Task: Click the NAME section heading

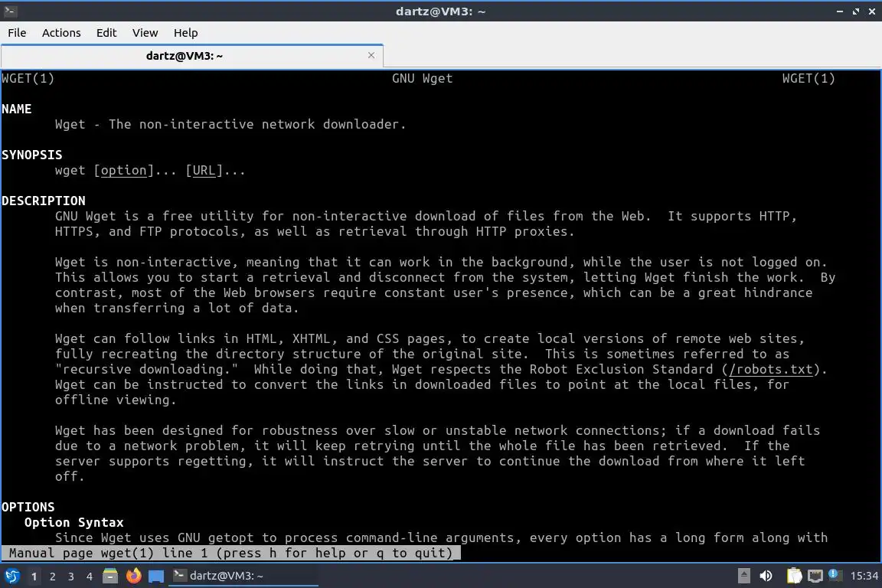Action: click(16, 109)
